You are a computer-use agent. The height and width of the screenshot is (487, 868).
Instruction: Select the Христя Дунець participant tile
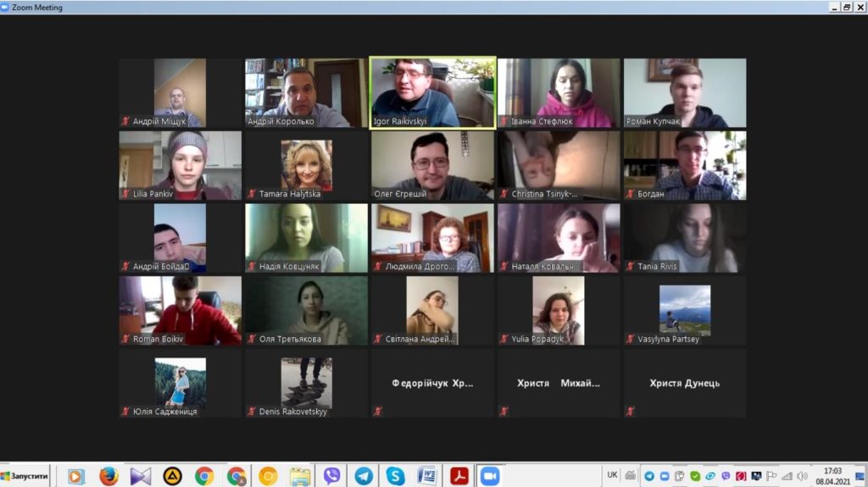coord(685,383)
